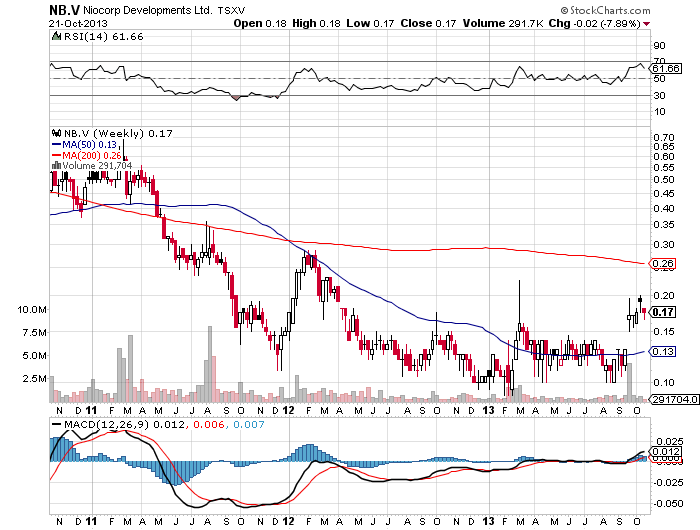Screen dimensions: 700x530
Task: Click the Open 0.18 value
Action: [x=260, y=23]
